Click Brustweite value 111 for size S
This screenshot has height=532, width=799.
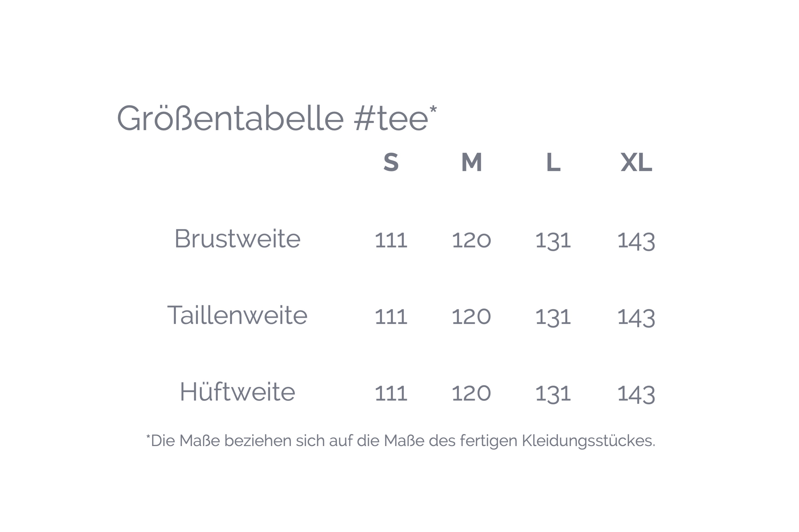pos(391,241)
